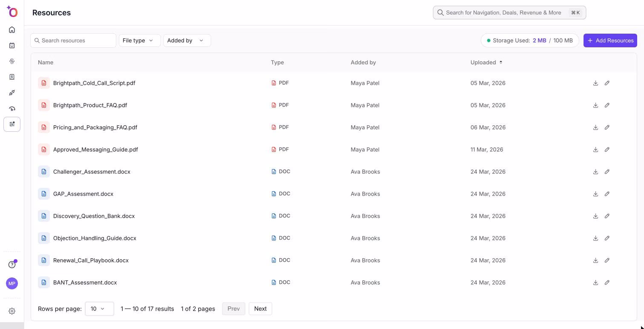Click the BANT_Assessment.docx file name
Screen dimensions: 644x329
[85, 283]
